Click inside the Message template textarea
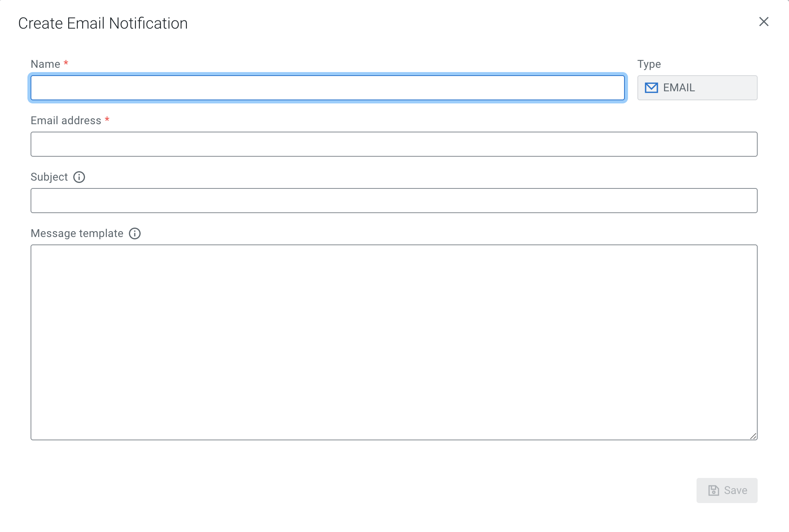Image resolution: width=789 pixels, height=532 pixels. (394, 342)
